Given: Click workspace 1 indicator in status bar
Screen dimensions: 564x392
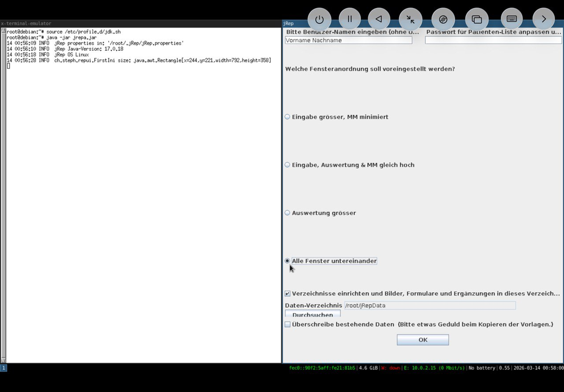Looking at the screenshot, I should [3, 368].
